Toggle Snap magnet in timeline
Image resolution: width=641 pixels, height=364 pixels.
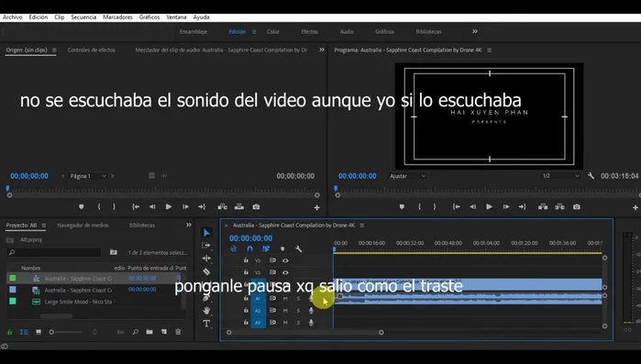(249, 248)
